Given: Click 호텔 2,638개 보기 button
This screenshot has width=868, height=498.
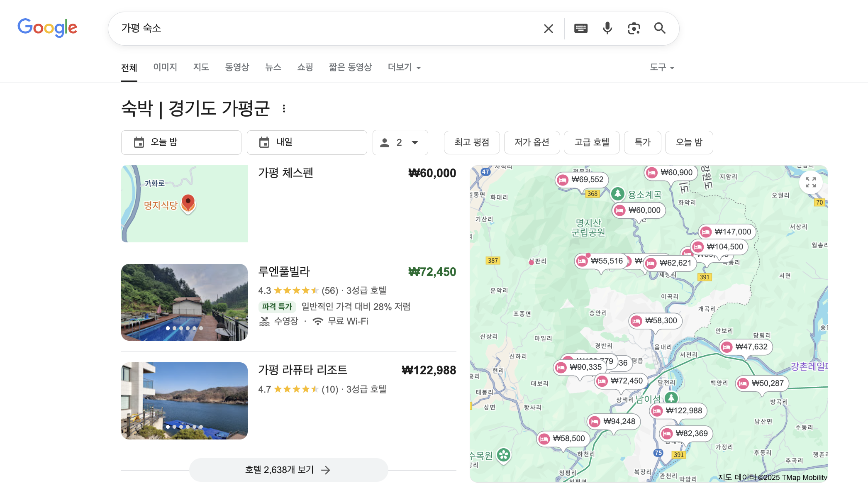Looking at the screenshot, I should [x=288, y=470].
